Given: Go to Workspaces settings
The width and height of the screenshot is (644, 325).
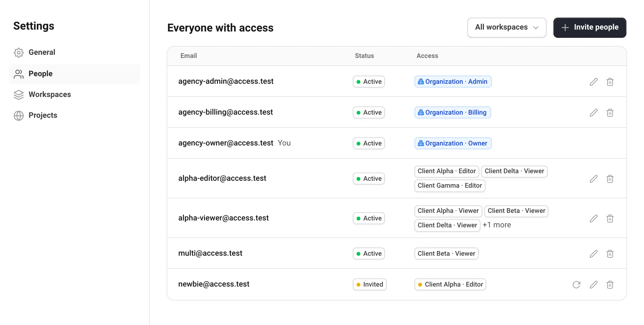Looking at the screenshot, I should click(x=74, y=94).
